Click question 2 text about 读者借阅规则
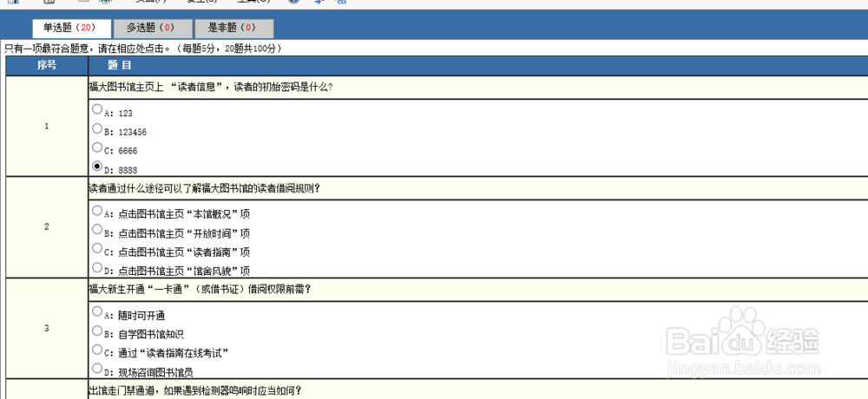This screenshot has width=868, height=399. point(204,188)
